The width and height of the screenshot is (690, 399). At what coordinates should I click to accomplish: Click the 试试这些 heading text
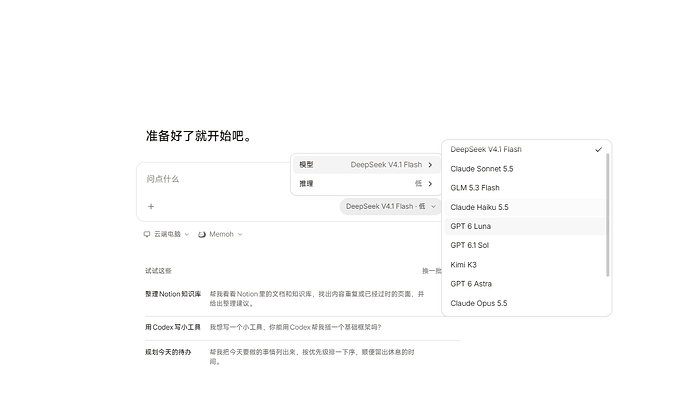[x=158, y=271]
